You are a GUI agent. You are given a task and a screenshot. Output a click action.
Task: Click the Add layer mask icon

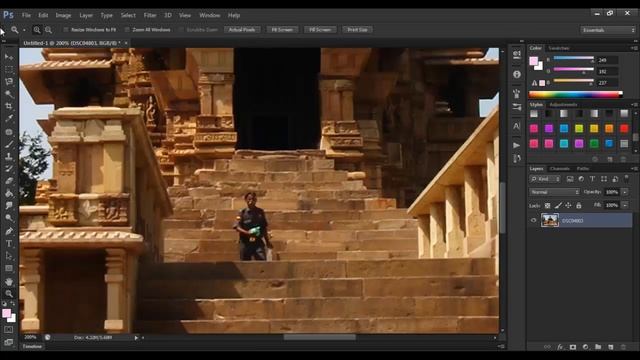(x=573, y=347)
